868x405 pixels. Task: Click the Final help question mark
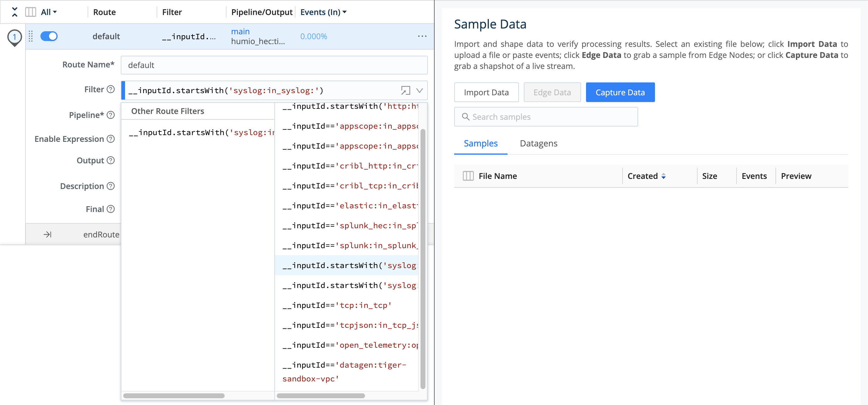(111, 209)
